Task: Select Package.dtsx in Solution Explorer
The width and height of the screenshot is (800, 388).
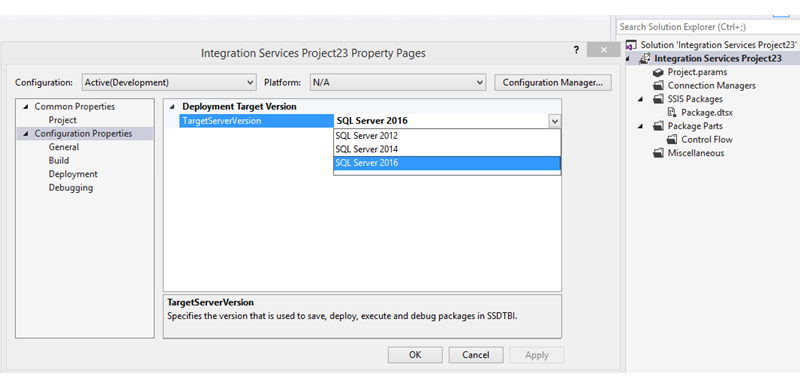Action: [x=707, y=112]
